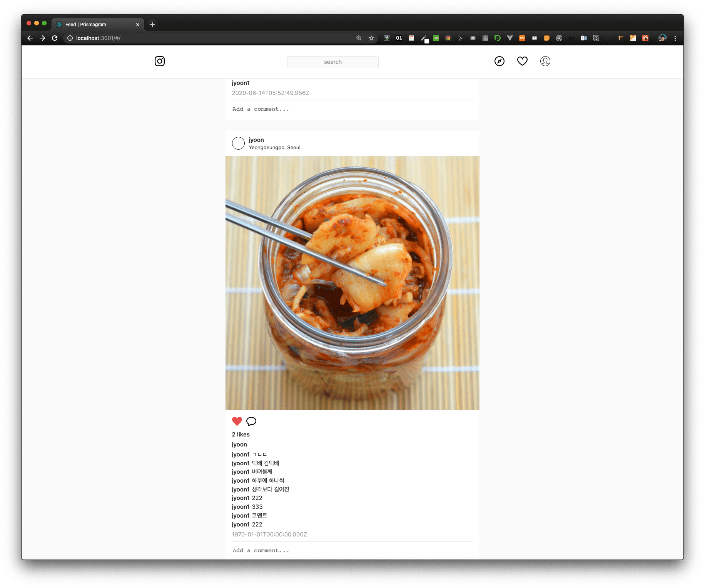Image resolution: width=705 pixels, height=588 pixels.
Task: Click the zoom magnifier in address bar
Action: [x=359, y=38]
